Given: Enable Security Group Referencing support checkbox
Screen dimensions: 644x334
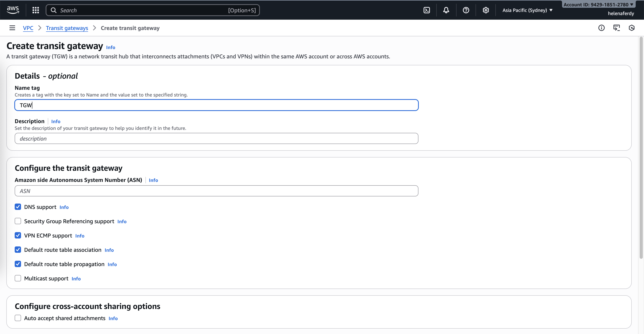Looking at the screenshot, I should (x=18, y=221).
